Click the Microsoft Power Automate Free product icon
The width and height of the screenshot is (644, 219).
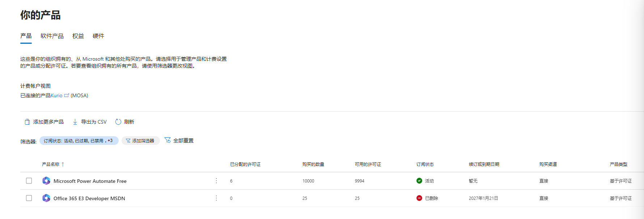[46, 181]
